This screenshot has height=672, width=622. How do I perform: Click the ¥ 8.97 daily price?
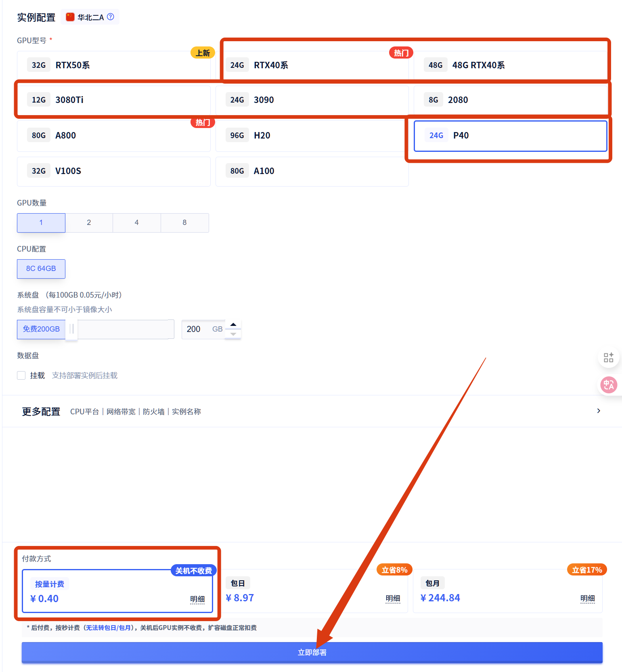point(240,598)
